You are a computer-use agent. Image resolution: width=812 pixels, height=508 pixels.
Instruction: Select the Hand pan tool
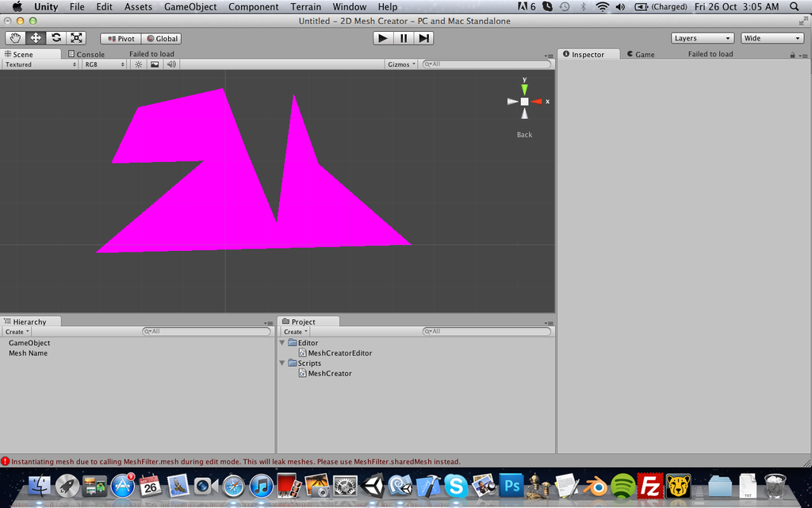(x=14, y=37)
